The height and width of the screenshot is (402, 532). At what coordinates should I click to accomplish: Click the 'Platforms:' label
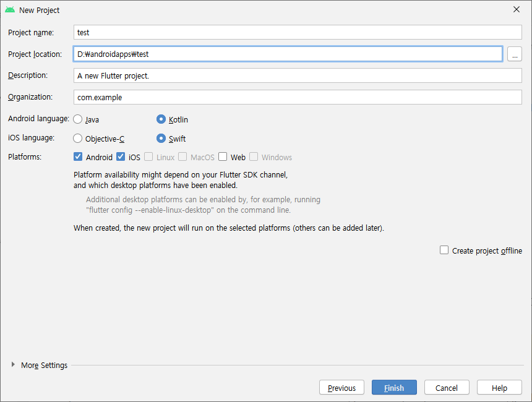[25, 157]
